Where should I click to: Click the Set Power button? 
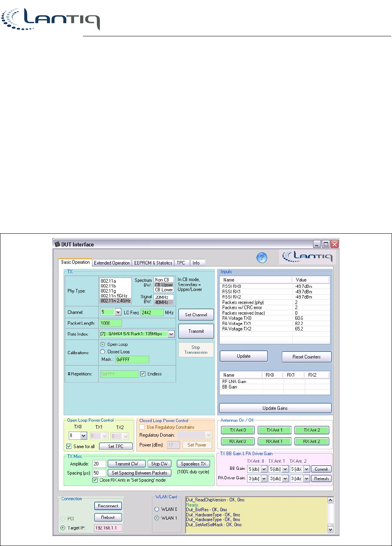coord(197,445)
